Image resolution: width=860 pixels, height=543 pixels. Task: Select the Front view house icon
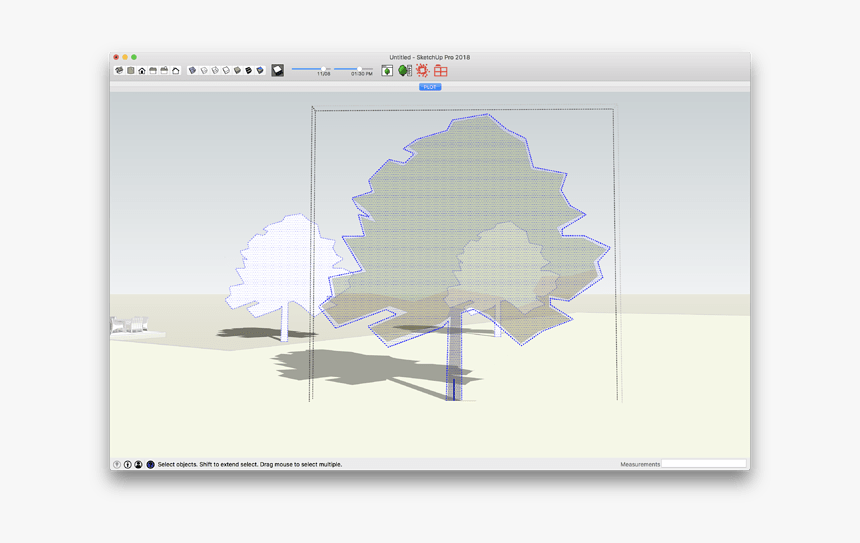(141, 71)
